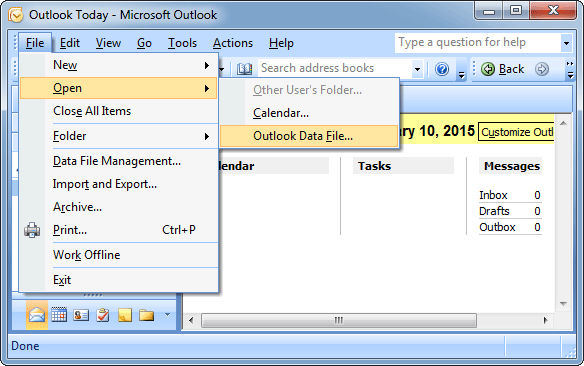Click the horizontal scrollbar thumb
Viewport: 584px width, 366px height.
(x=339, y=321)
